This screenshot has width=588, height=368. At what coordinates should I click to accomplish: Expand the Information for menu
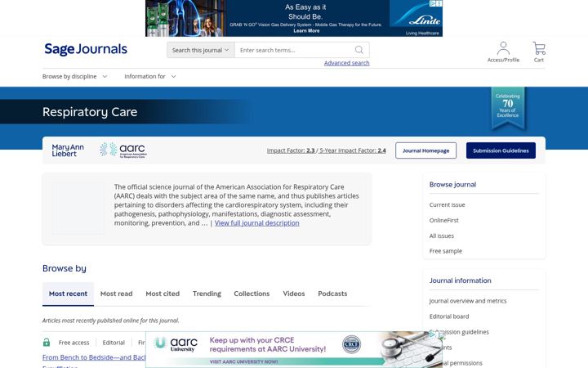tap(150, 76)
